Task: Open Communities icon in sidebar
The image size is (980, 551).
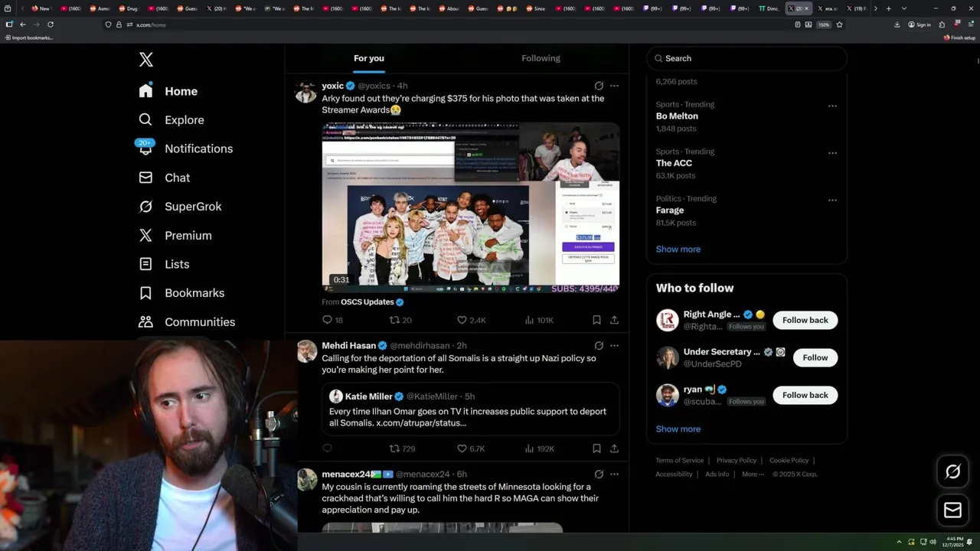Action: [x=145, y=322]
